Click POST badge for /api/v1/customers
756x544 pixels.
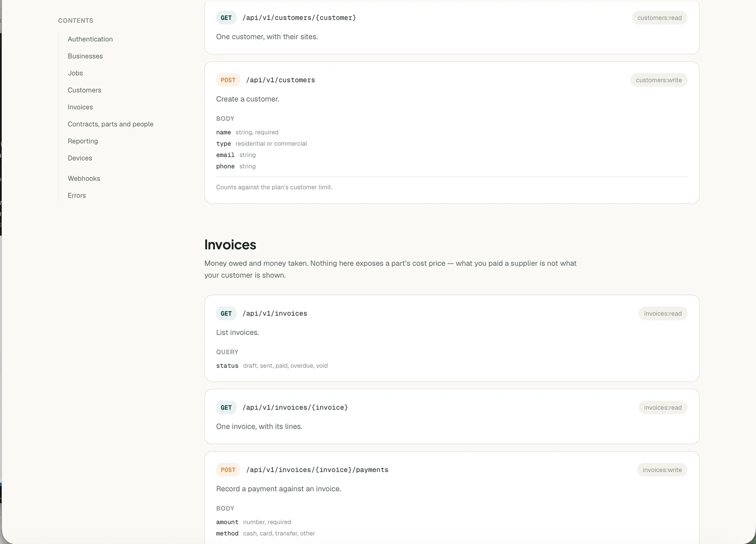tap(228, 80)
